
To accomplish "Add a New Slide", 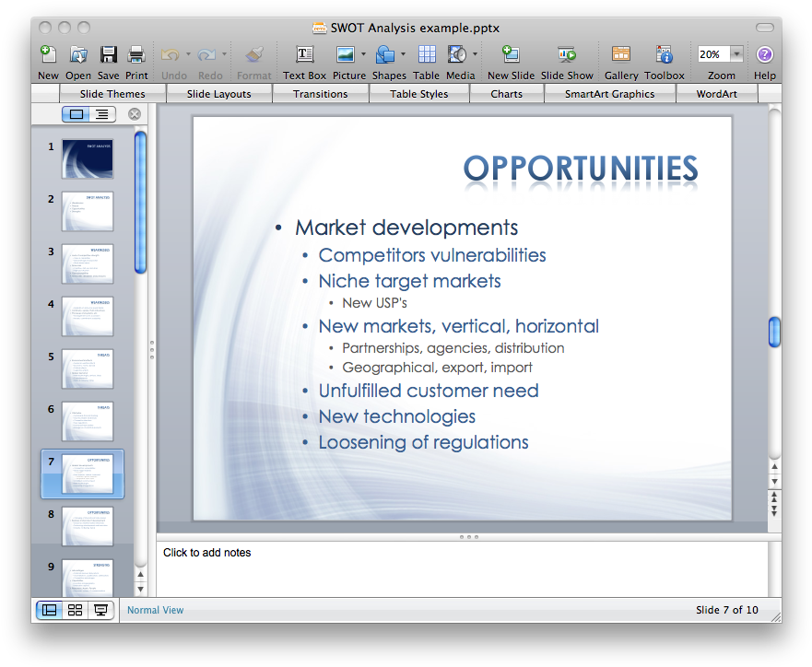I will [510, 55].
